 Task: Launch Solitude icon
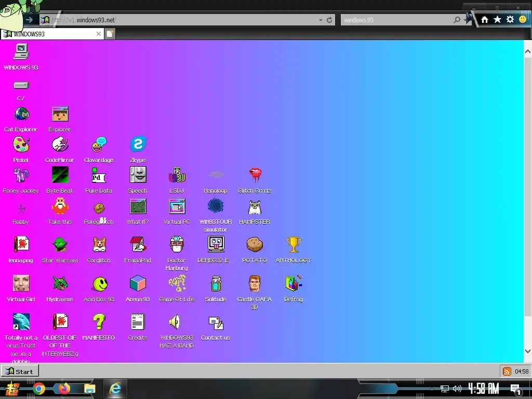(x=216, y=284)
